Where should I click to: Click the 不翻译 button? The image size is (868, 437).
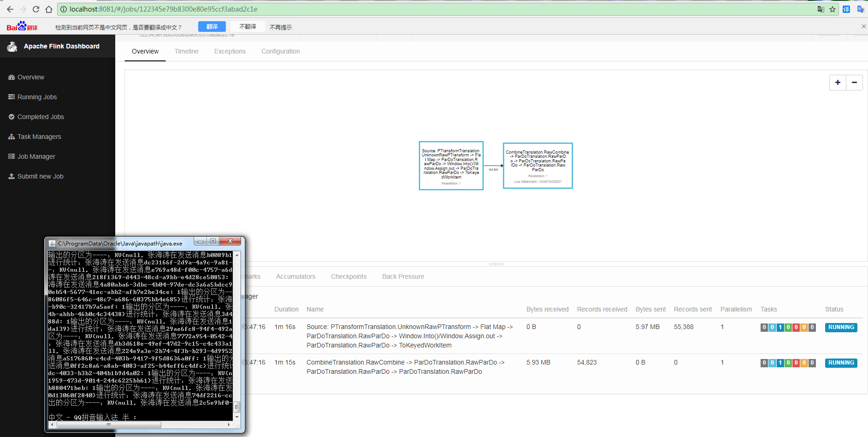[x=248, y=27]
